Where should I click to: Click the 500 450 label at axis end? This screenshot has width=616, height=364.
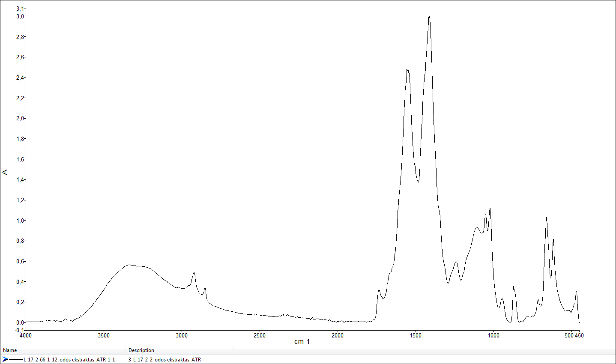coord(574,335)
